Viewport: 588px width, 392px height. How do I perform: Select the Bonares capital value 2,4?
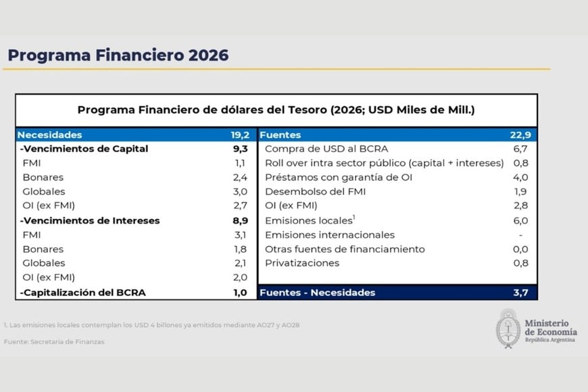click(240, 178)
